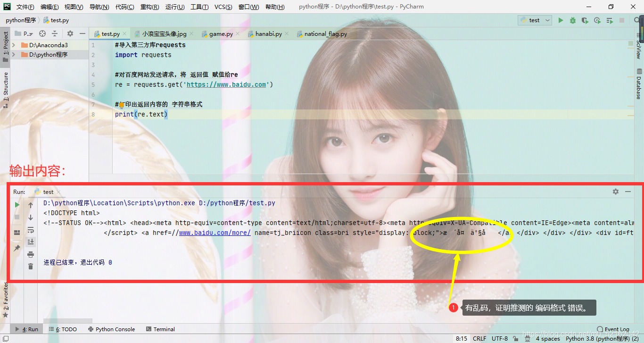Open the 运行(U) menu
The width and height of the screenshot is (644, 343).
175,7
